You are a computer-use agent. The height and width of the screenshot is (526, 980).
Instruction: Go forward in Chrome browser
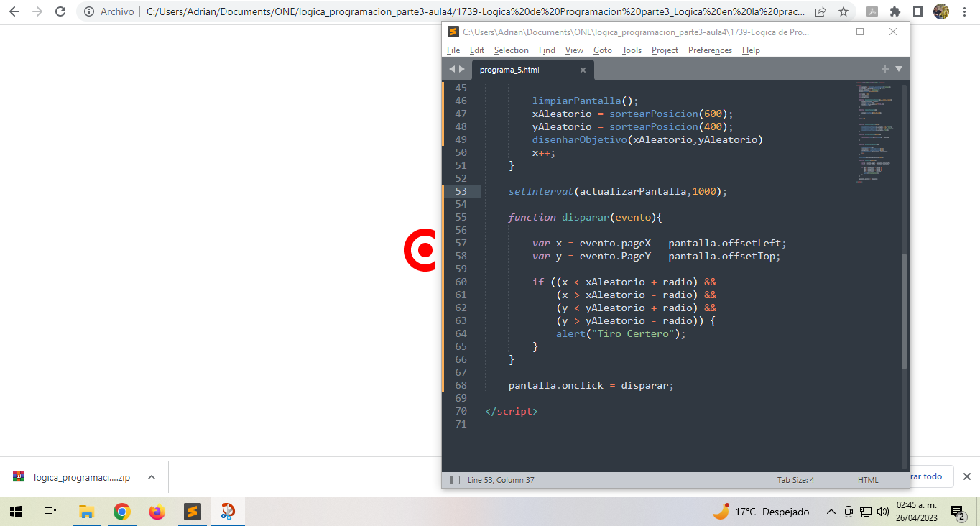click(x=37, y=11)
